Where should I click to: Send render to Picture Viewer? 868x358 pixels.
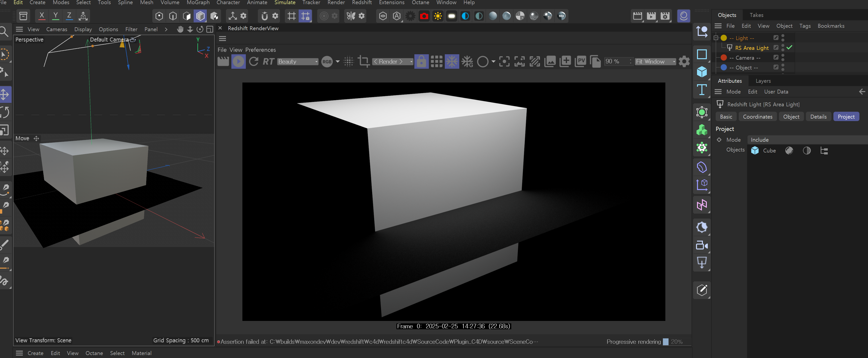580,62
